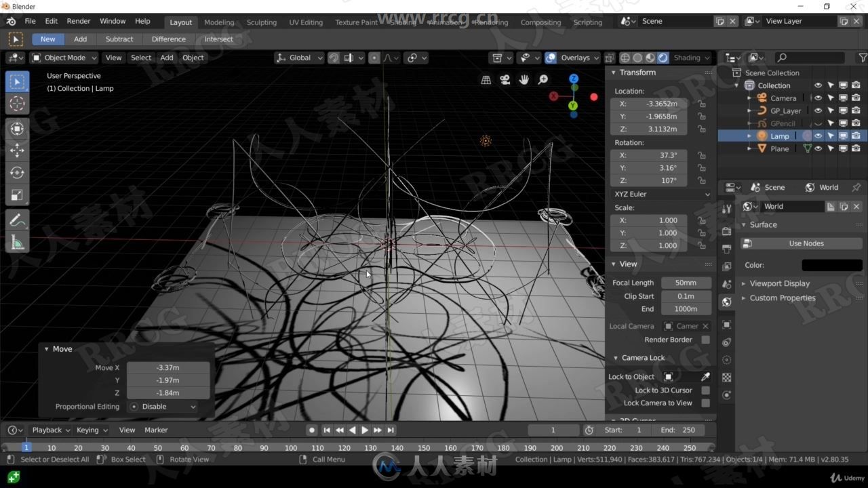This screenshot has width=868, height=488.
Task: Switch to wireframe shading mode
Action: click(x=625, y=58)
